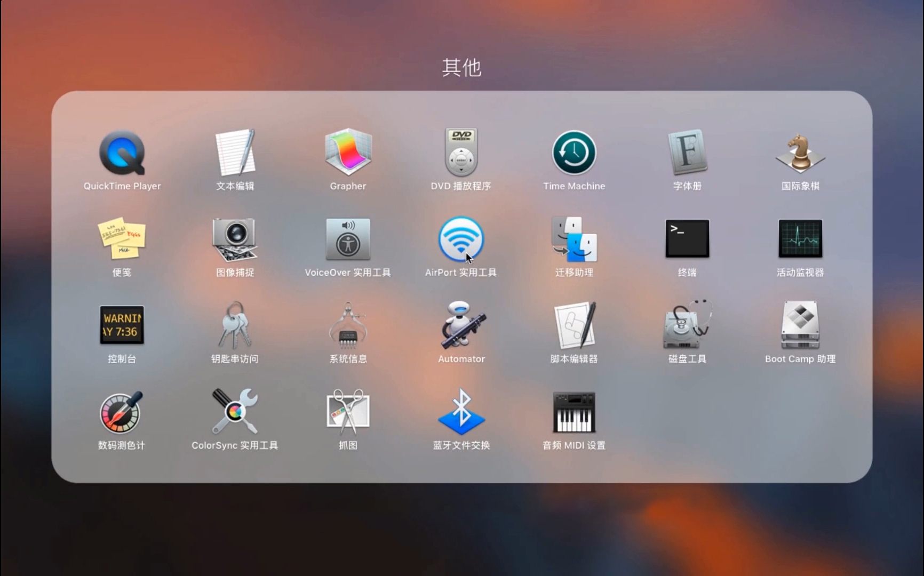
Task: Launch 国际象棋 chess game
Action: 800,154
